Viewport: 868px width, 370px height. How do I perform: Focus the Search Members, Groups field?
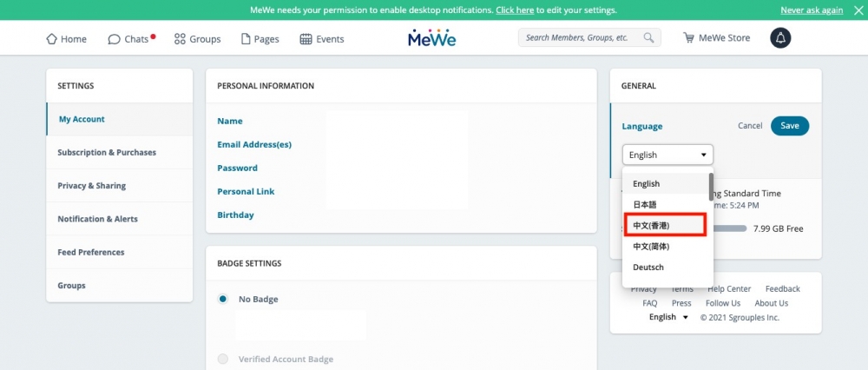point(582,38)
